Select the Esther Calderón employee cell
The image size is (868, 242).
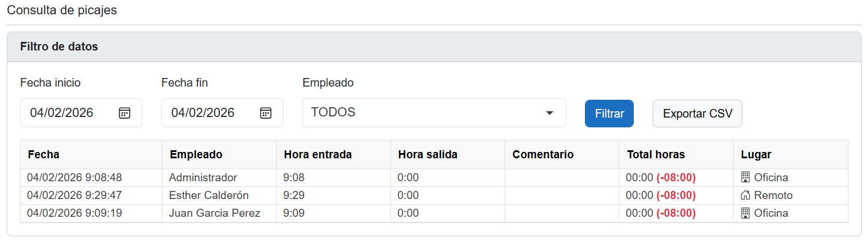[209, 196]
